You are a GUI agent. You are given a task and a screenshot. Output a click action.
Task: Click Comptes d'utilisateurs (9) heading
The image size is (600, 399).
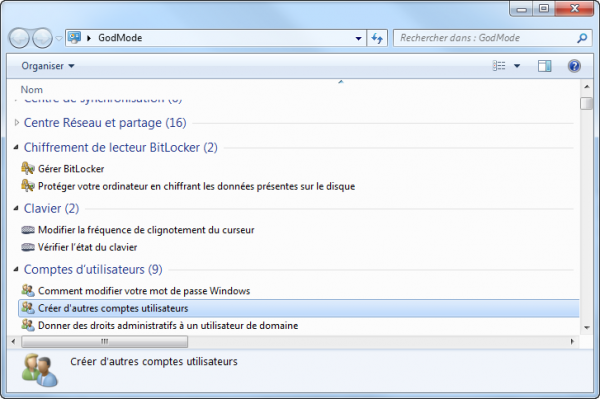click(x=93, y=270)
